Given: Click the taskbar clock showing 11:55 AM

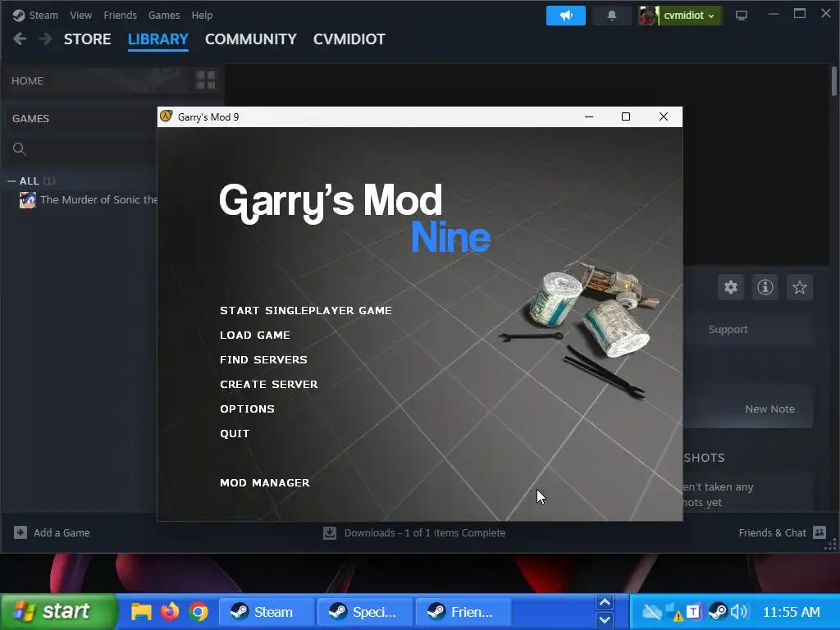Looking at the screenshot, I should pos(791,612).
